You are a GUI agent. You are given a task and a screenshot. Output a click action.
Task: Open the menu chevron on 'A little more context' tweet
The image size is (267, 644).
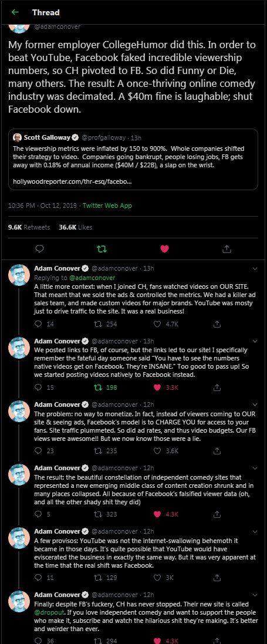255,269
